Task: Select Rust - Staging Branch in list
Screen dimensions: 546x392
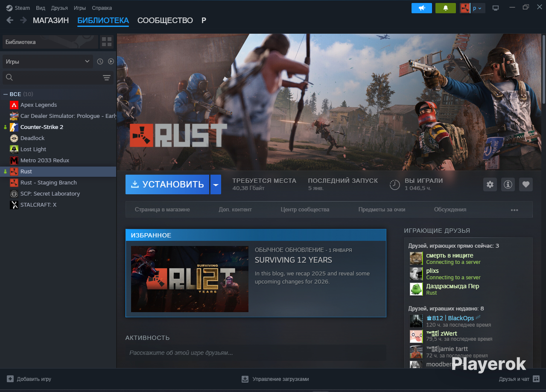Action: (58, 183)
